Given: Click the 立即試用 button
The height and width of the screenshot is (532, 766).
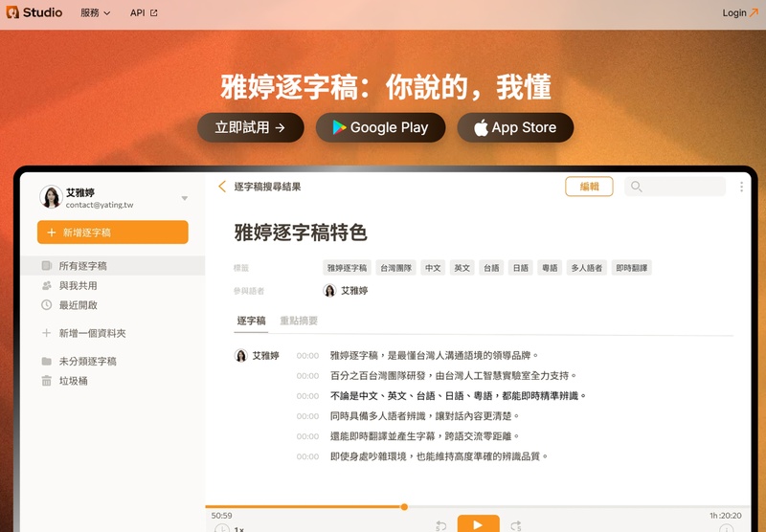Looking at the screenshot, I should (x=251, y=127).
